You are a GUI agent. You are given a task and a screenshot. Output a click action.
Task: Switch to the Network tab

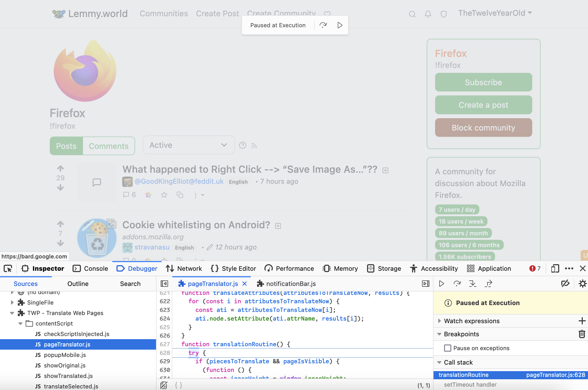[x=184, y=269]
